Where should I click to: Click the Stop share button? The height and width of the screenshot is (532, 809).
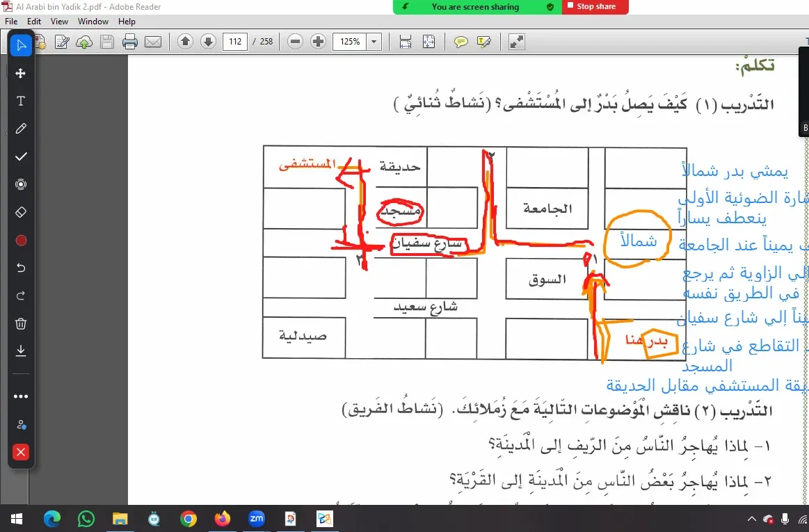(595, 7)
